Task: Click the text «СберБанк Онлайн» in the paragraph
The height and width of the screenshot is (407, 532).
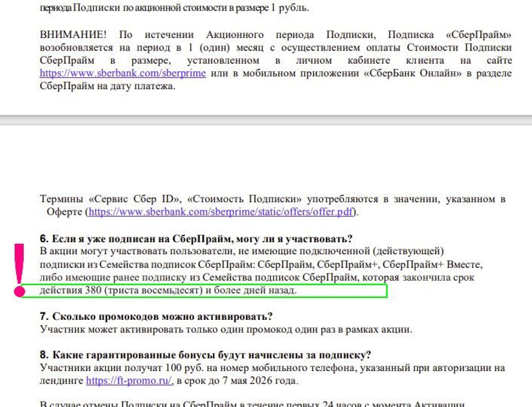Action: 412,73
